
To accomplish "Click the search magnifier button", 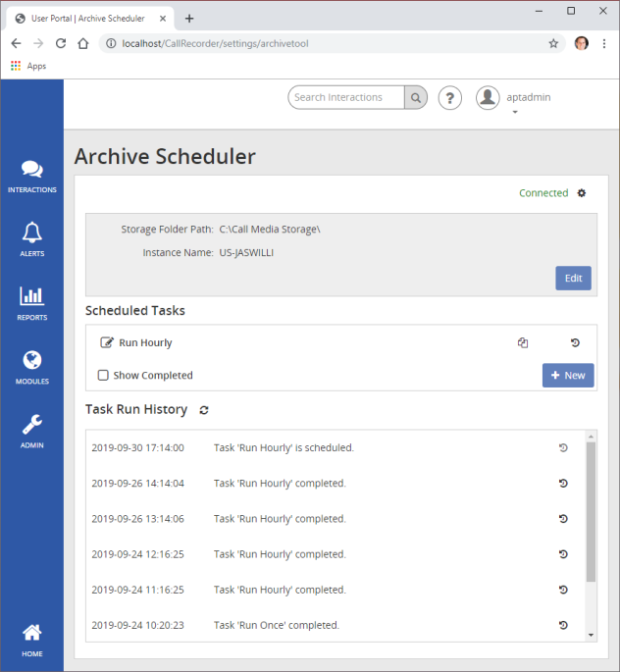I will (417, 97).
